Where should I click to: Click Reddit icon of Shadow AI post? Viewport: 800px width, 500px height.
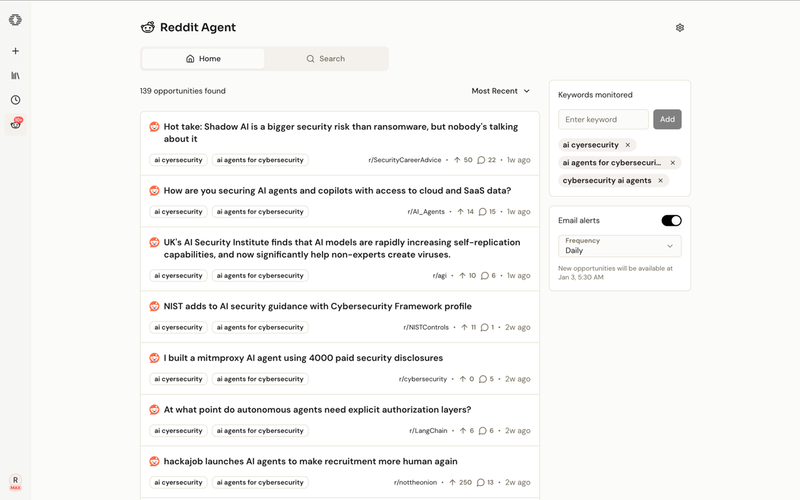(154, 127)
